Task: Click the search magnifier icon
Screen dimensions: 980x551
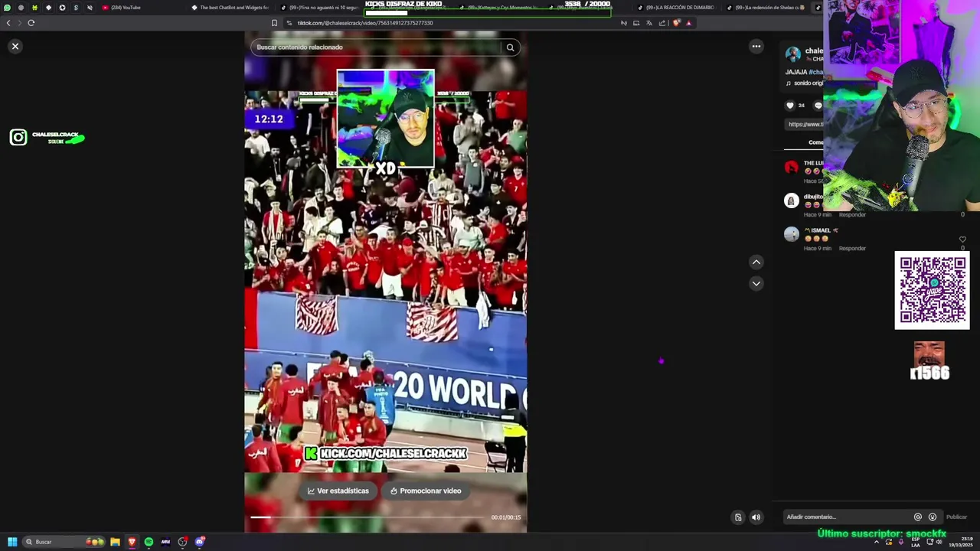Action: (510, 47)
